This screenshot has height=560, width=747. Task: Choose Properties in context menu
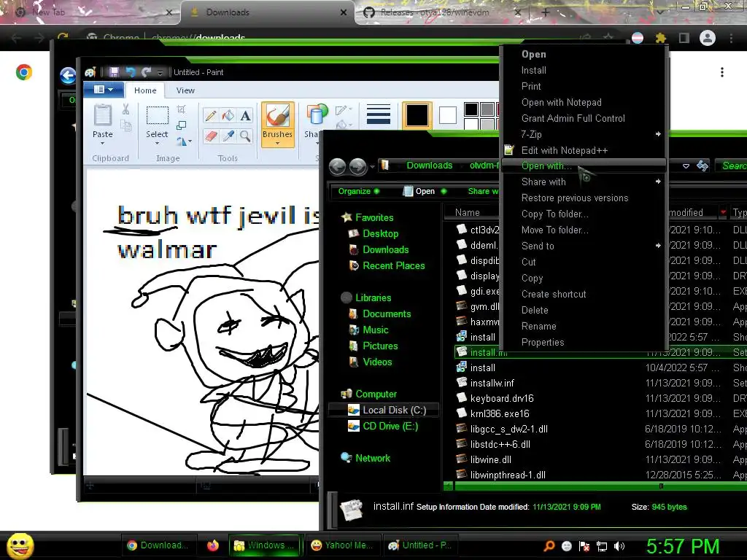584,343
